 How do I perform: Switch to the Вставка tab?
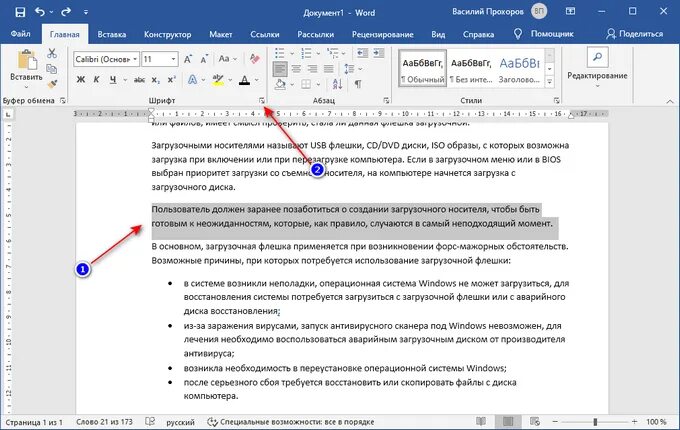(111, 34)
